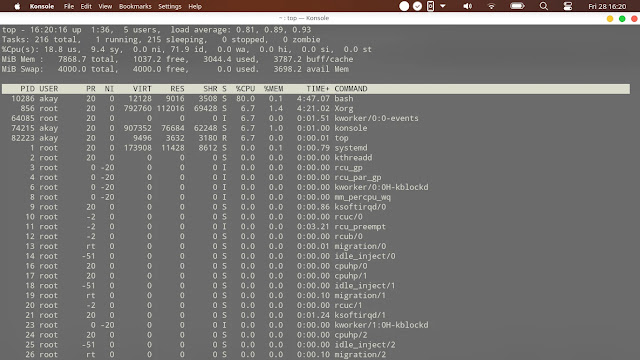Viewport: 640px width, 360px height.
Task: Click the USER column header
Action: 49,89
